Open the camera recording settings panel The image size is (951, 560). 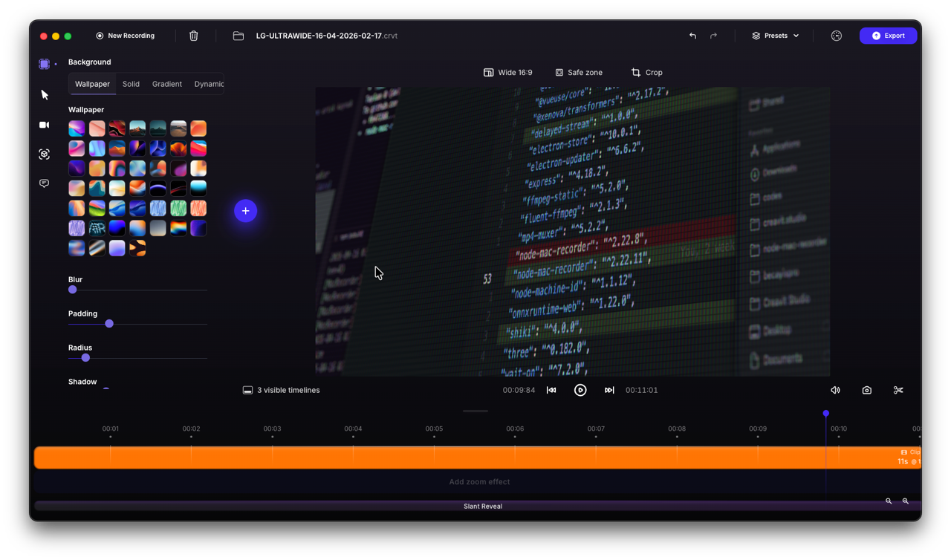point(44,125)
